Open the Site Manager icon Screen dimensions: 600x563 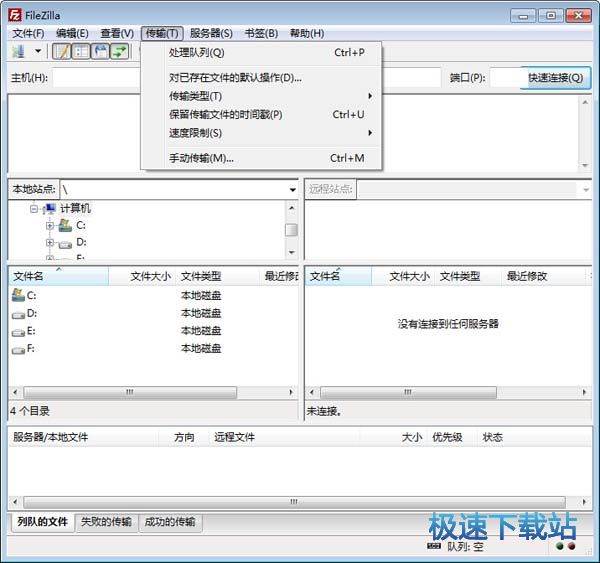tap(18, 51)
